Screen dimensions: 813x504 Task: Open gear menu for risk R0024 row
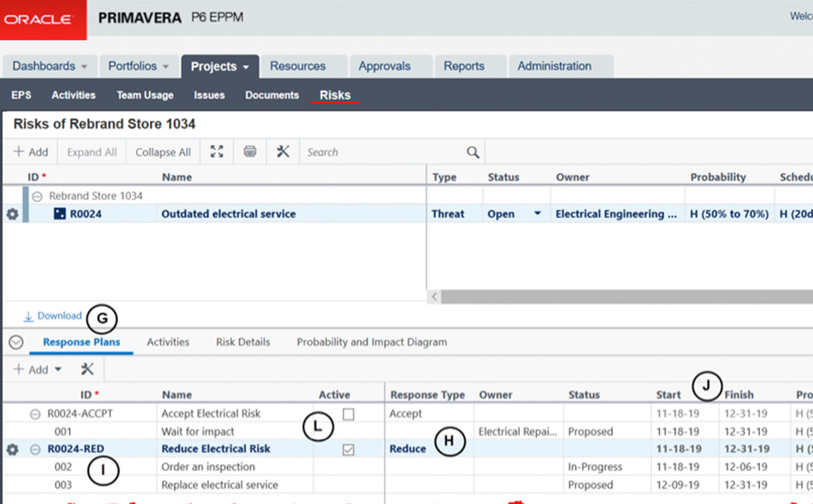click(x=12, y=214)
